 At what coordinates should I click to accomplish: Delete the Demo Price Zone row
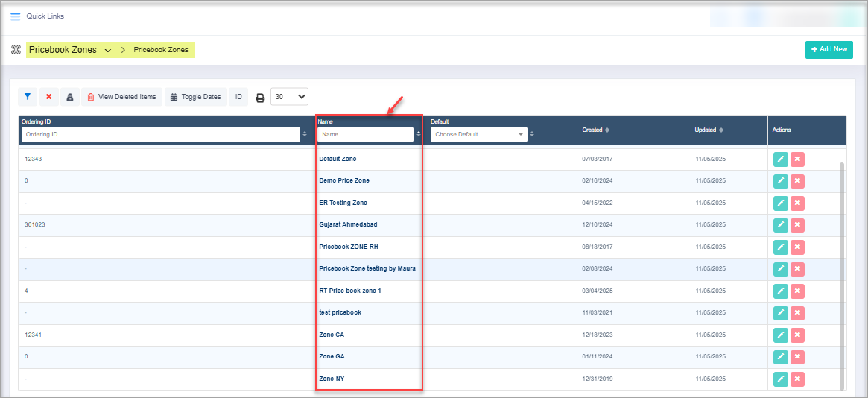tap(797, 180)
